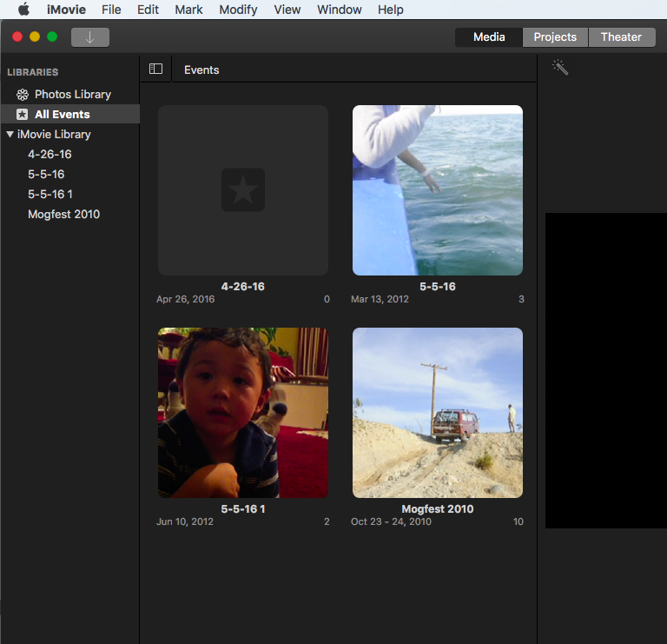Screen dimensions: 667x644
Task: Click the Mar 13, 2012 date text
Action: (x=380, y=299)
